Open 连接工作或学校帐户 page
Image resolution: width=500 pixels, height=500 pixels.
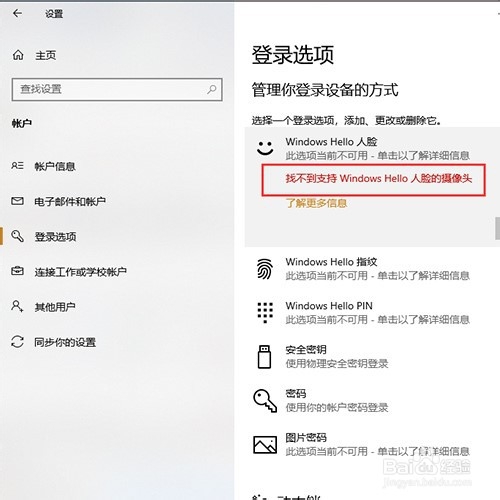[81, 272]
